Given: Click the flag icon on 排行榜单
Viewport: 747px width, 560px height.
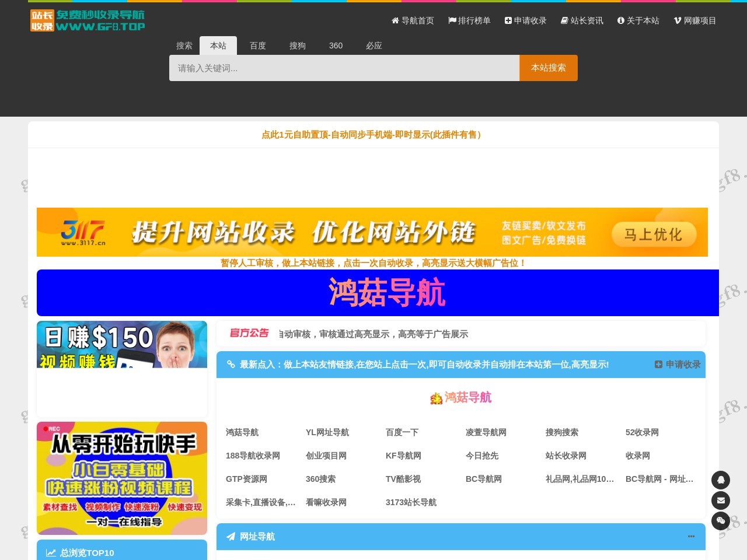Looking at the screenshot, I should (x=451, y=20).
